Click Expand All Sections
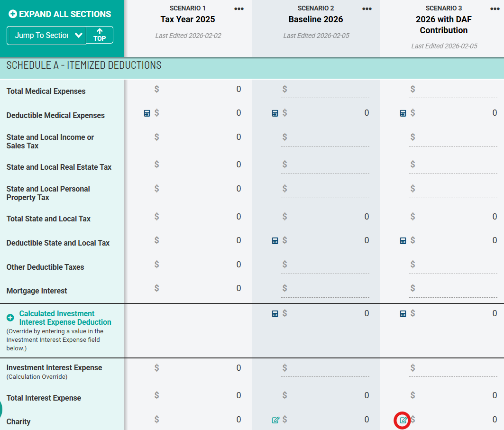Screen dimensions: 504x430 pyautogui.click(x=60, y=14)
